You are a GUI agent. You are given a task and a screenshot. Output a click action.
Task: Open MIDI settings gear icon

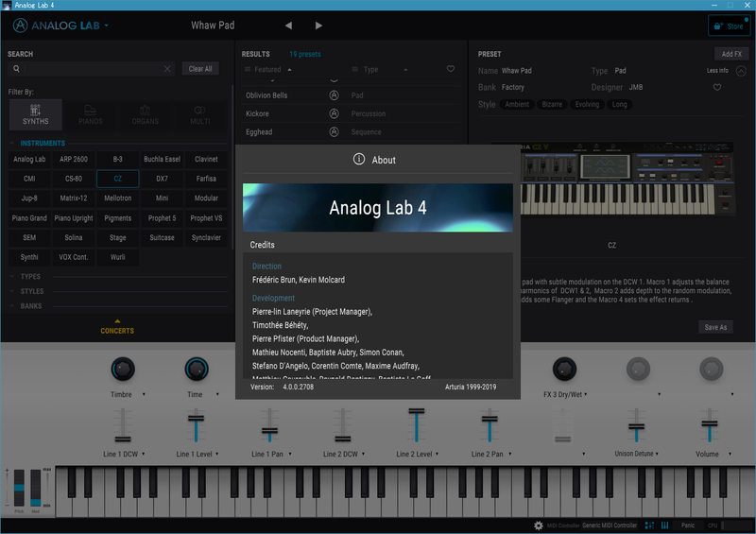coord(539,525)
